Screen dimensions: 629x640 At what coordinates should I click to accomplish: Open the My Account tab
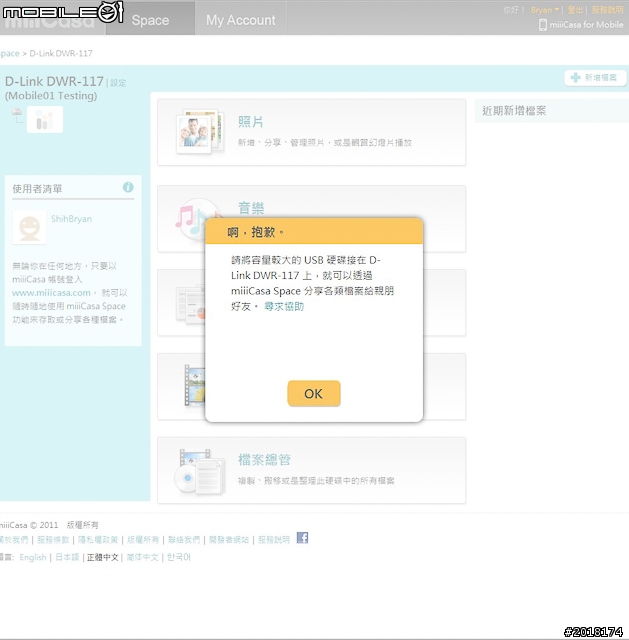(x=240, y=20)
